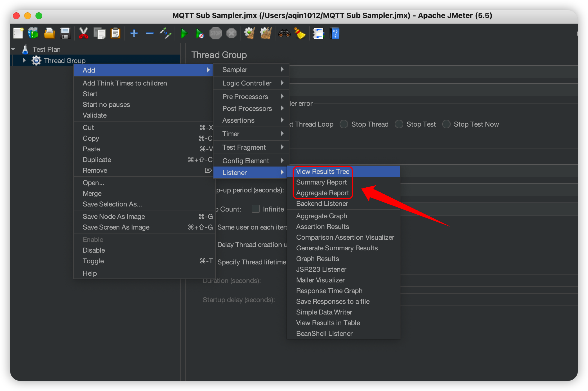Screen dimensions: 588x391
Task: Click the Help question mark toolbar icon
Action: click(x=335, y=33)
